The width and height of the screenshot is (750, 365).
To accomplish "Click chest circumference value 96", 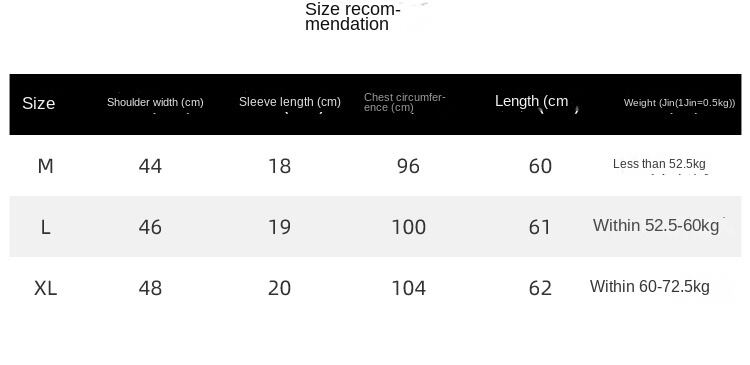I will 408,166.
